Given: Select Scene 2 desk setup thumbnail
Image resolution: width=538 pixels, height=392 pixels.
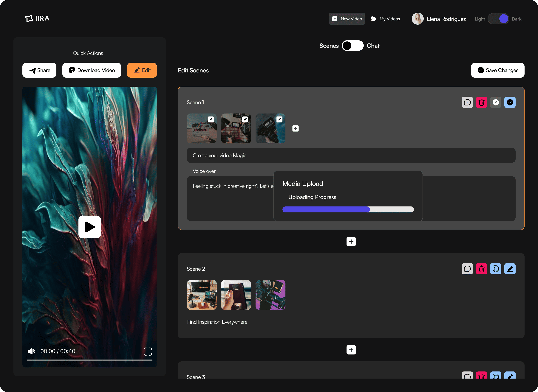Looking at the screenshot, I should 202,295.
